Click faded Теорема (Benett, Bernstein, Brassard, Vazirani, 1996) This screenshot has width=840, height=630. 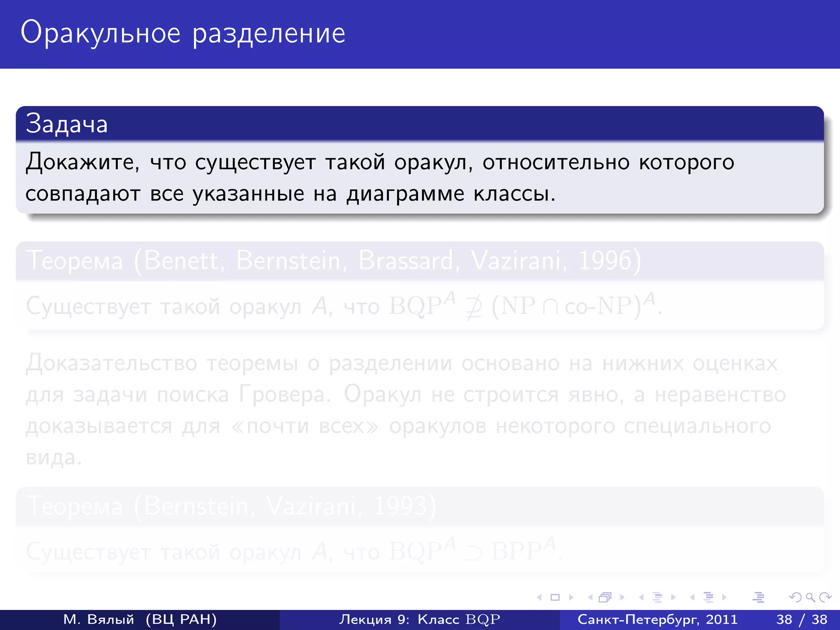point(333,260)
